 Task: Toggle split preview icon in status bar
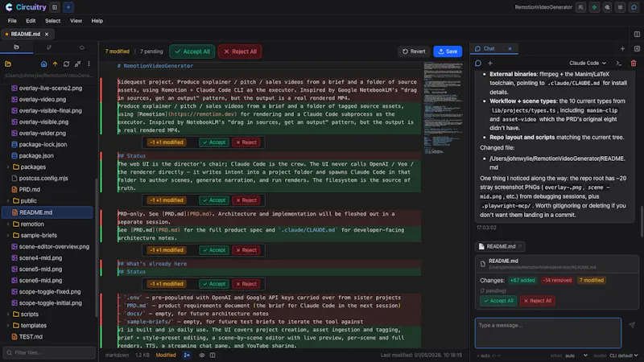pos(213,355)
